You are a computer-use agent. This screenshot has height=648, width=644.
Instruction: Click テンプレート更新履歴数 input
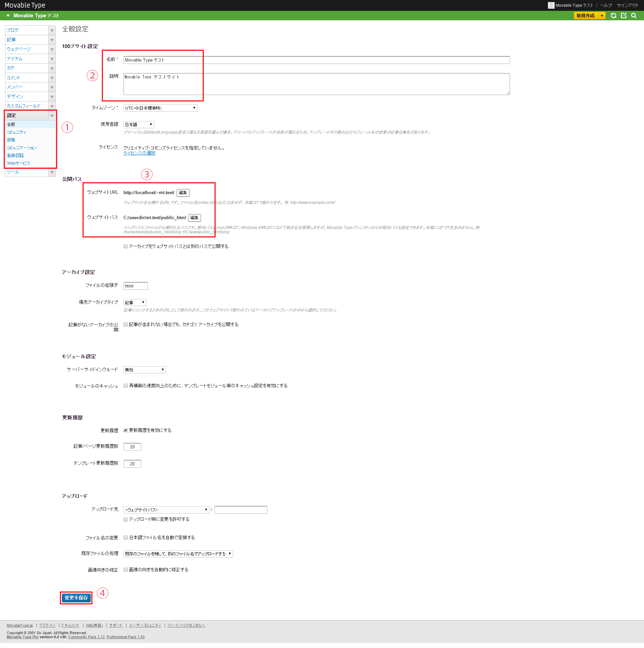pos(132,464)
